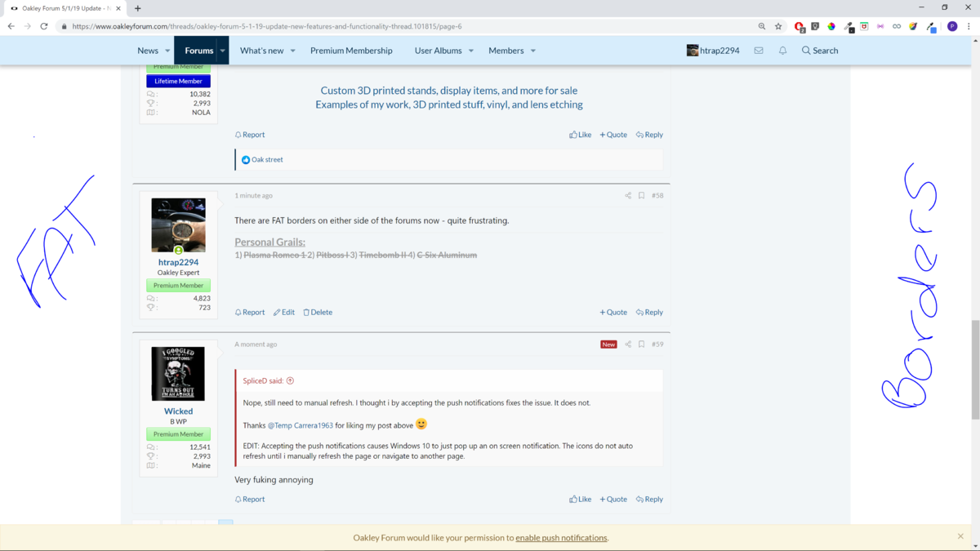This screenshot has width=980, height=551.
Task: Edit the htrap2294 post
Action: [x=284, y=312]
